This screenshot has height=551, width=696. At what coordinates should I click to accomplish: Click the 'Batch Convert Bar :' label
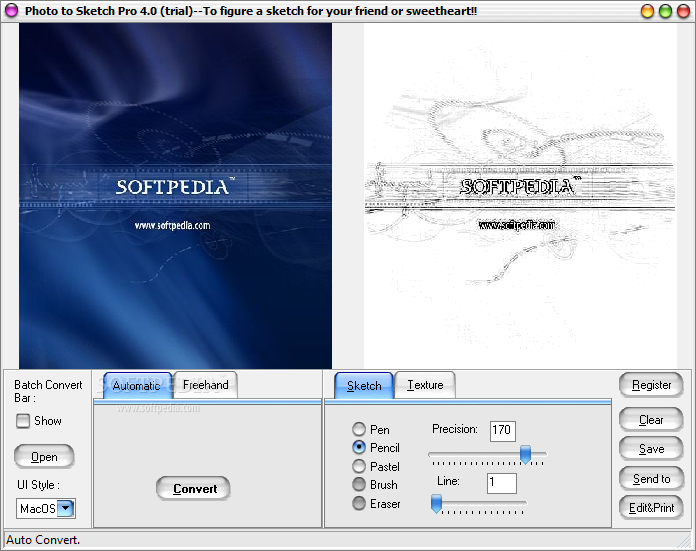click(48, 391)
